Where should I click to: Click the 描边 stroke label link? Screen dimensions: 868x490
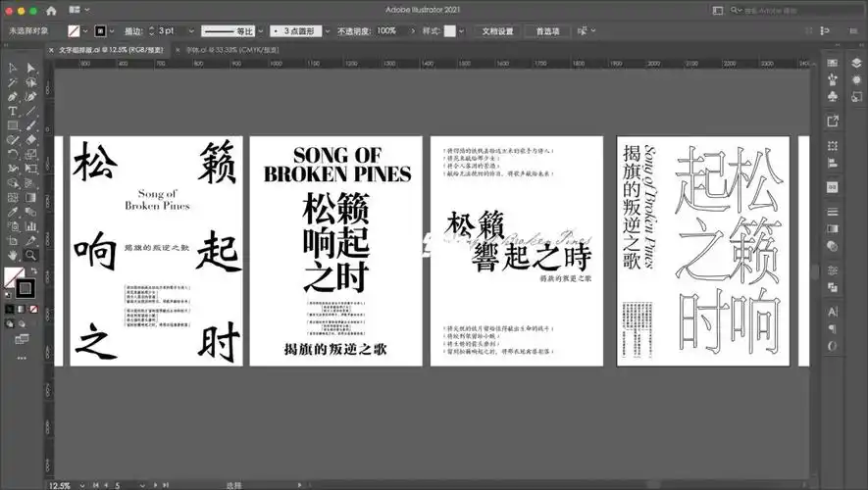133,31
